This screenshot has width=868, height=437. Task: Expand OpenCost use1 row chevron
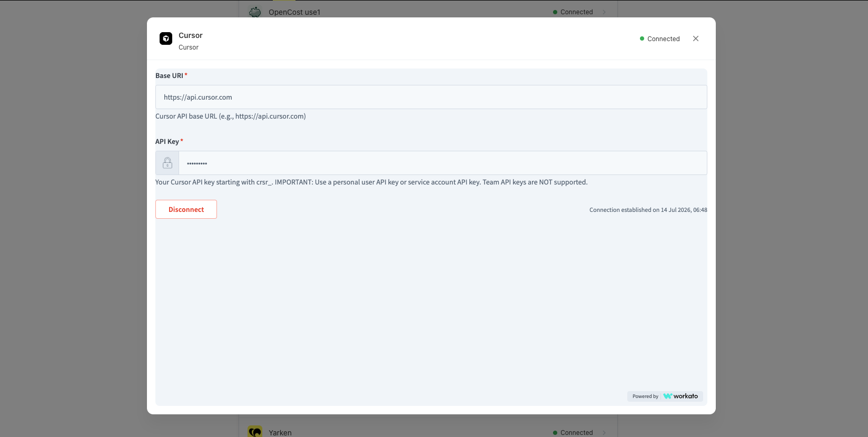click(x=604, y=12)
